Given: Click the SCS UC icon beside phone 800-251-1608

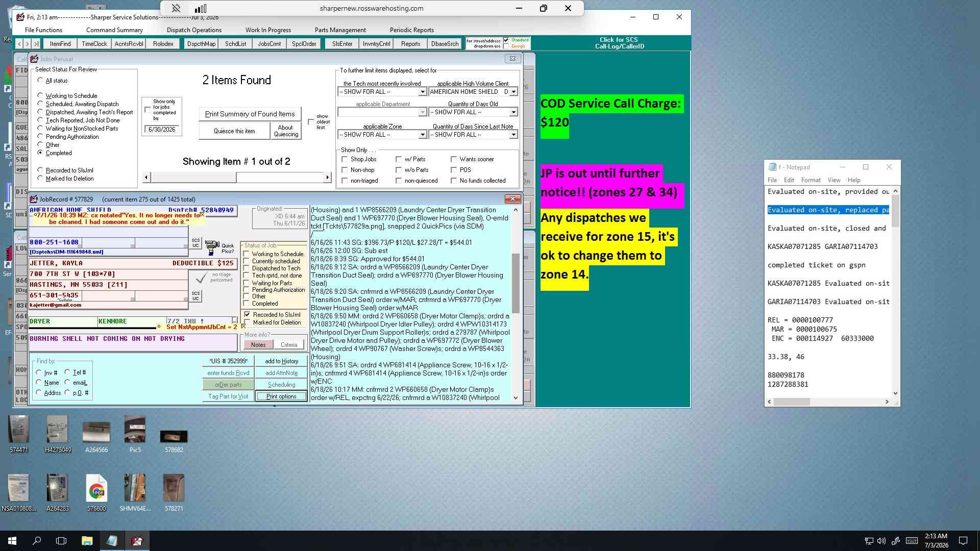Looking at the screenshot, I should click(195, 243).
